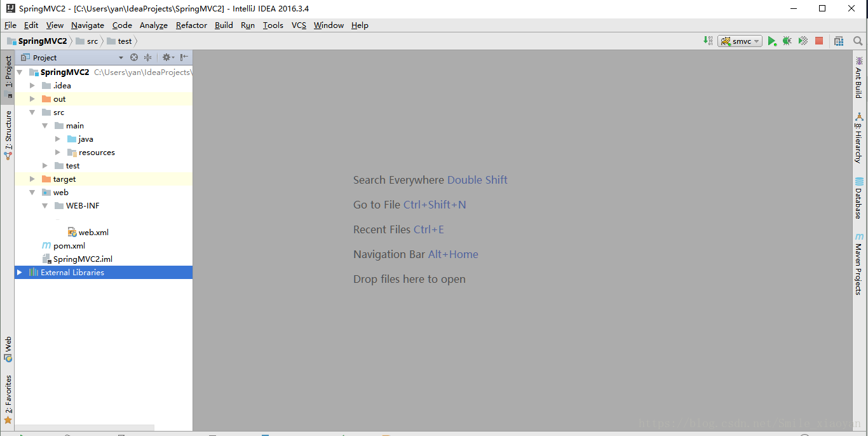
Task: Collapse the src folder arrow
Action: click(32, 112)
